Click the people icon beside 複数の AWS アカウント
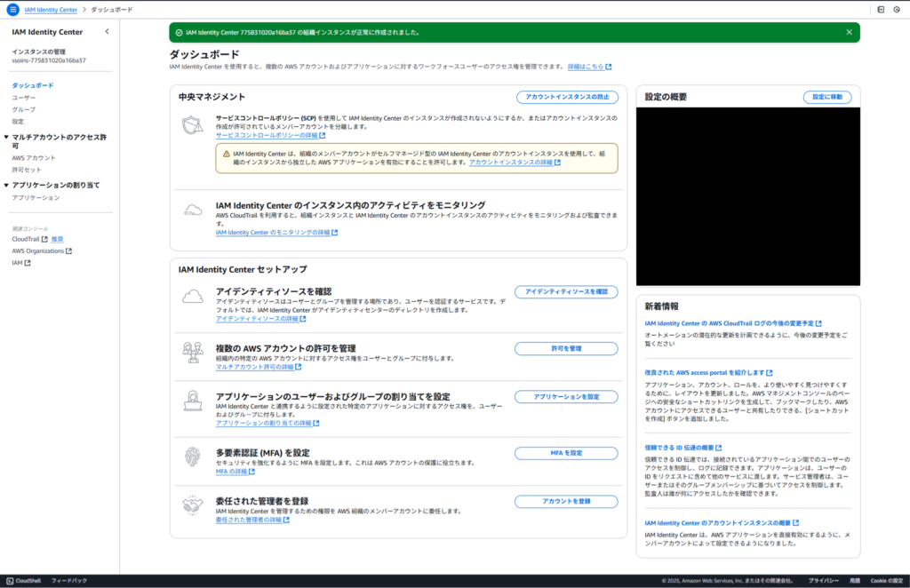This screenshot has height=588, width=910. 193,353
